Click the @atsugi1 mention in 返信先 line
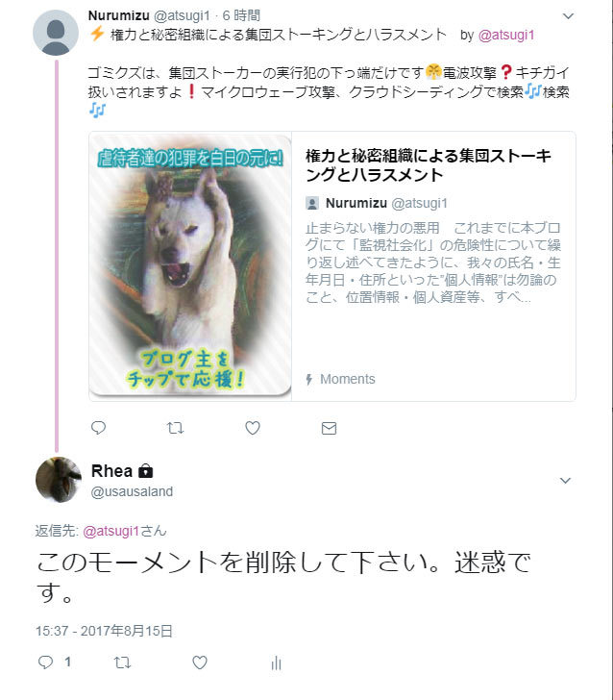This screenshot has height=700, width=613. [111, 531]
